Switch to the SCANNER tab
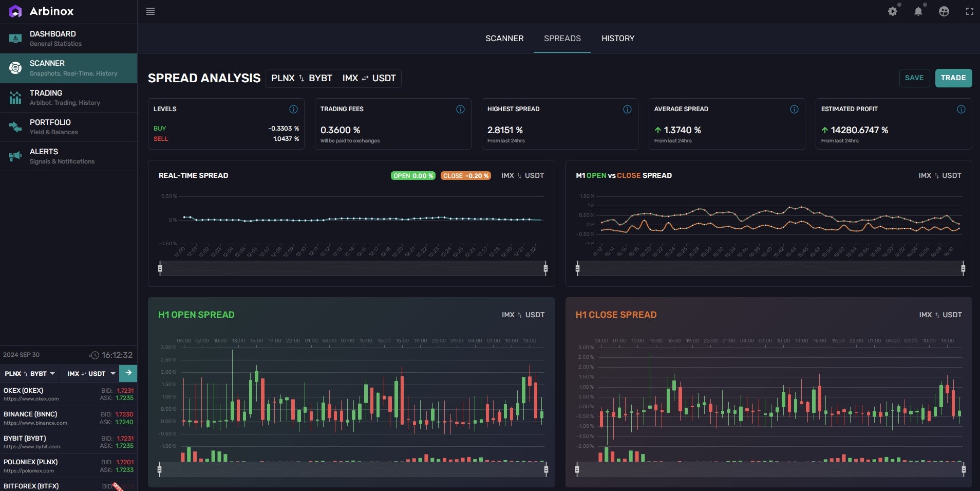980x491 pixels. click(504, 39)
